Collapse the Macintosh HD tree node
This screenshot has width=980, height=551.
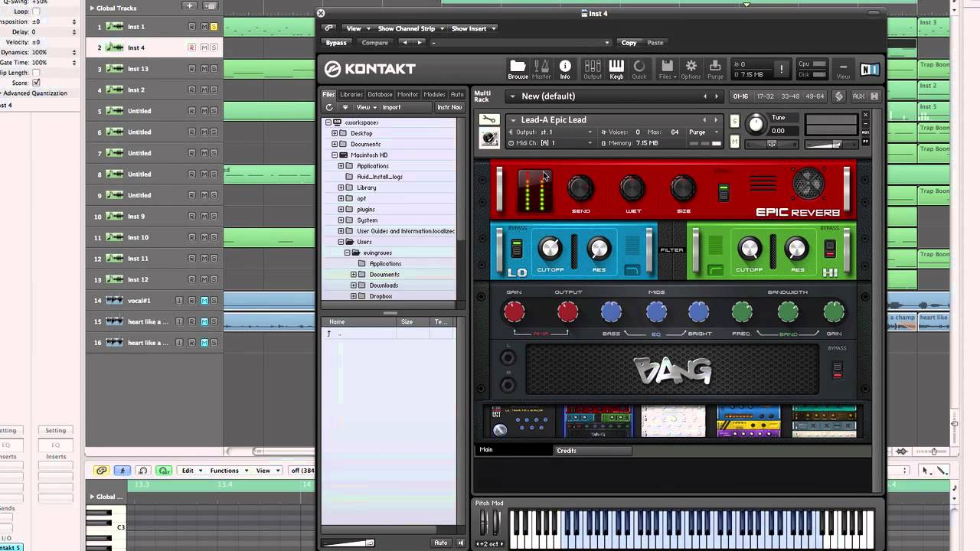(335, 155)
